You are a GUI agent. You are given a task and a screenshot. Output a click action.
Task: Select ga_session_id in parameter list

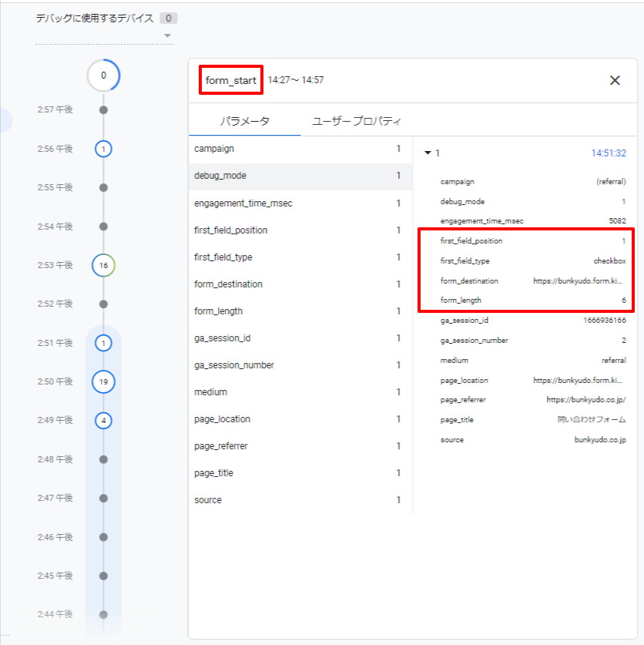coord(300,338)
